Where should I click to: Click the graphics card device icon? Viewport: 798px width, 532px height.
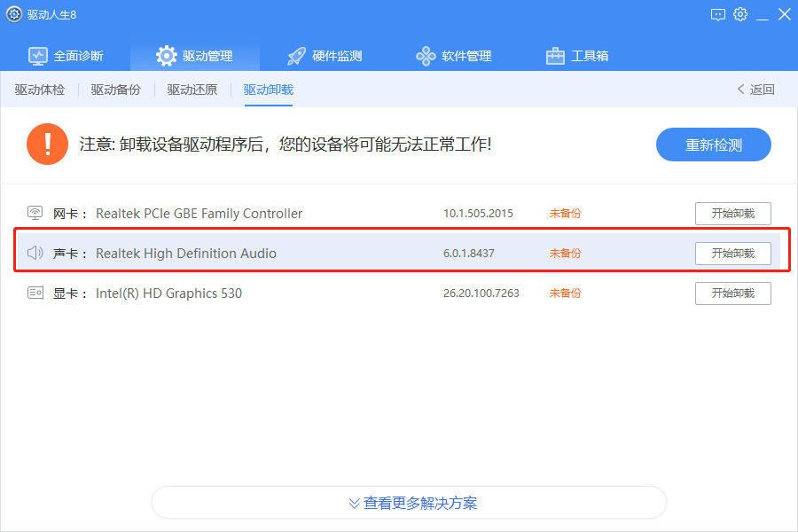point(35,293)
